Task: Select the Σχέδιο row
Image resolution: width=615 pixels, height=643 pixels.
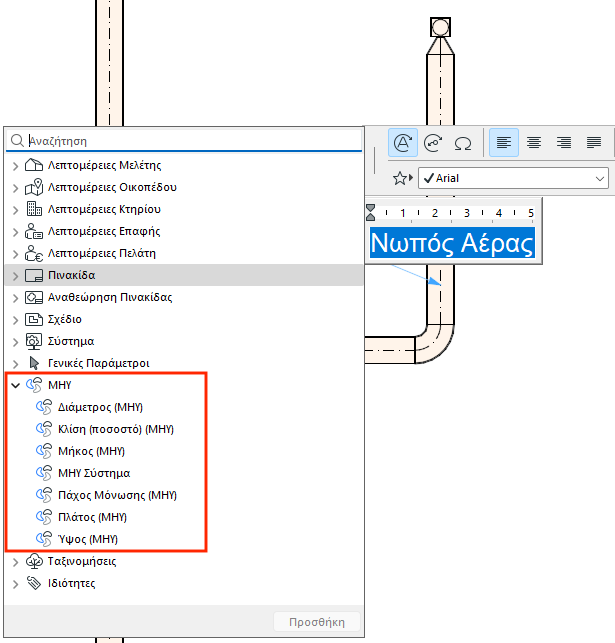Action: pyautogui.click(x=184, y=319)
